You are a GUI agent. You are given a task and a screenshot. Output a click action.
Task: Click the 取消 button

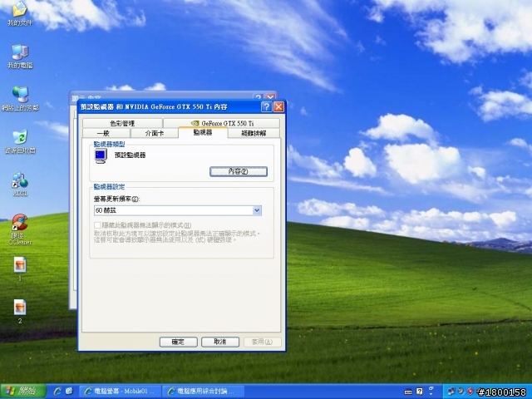pyautogui.click(x=220, y=342)
